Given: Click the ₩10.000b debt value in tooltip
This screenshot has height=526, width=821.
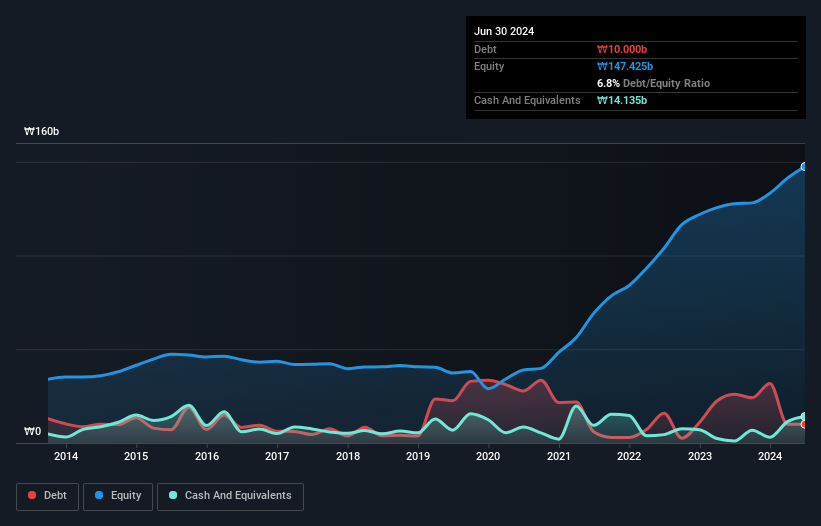Looking at the screenshot, I should pyautogui.click(x=622, y=49).
